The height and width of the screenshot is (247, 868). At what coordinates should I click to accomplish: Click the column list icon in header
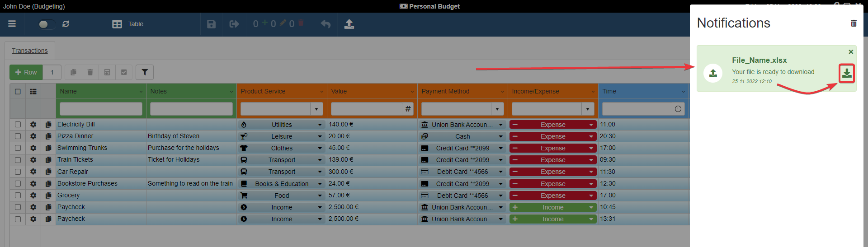[33, 92]
